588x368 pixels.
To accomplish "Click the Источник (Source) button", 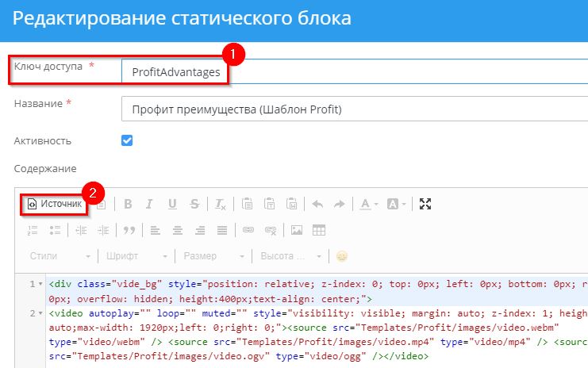I will [55, 204].
